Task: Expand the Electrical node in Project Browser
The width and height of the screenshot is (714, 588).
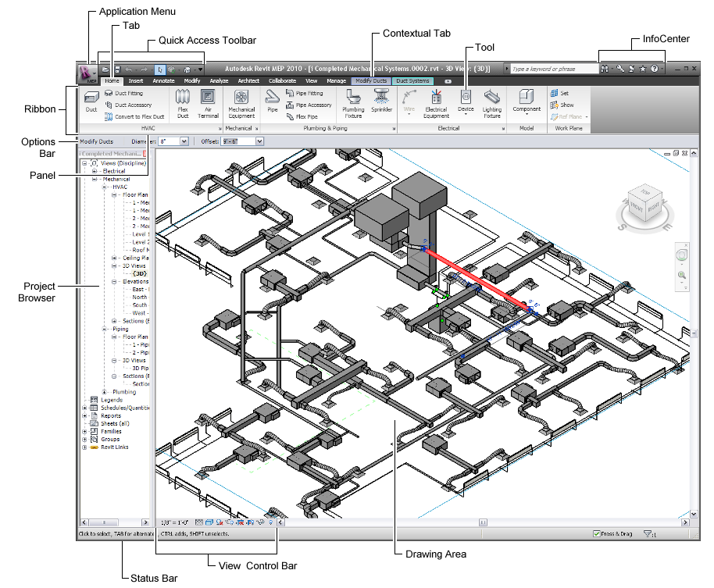Action: [x=95, y=170]
